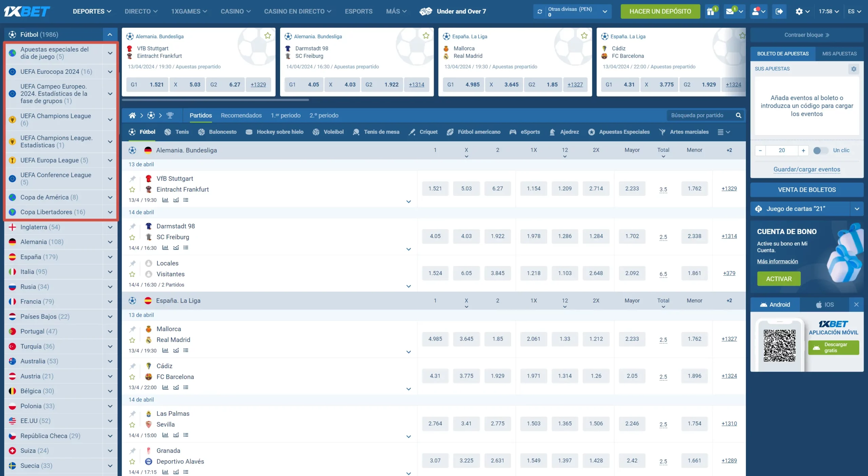868x476 pixels.
Task: Star the Granada vs Deportivo Alavés row
Action: coord(133,462)
